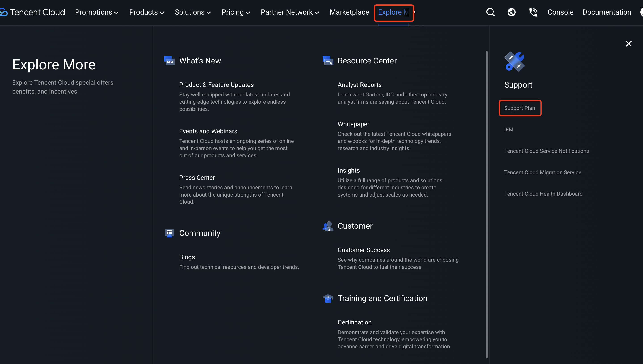Open the globe language selector icon
The height and width of the screenshot is (364, 643).
tap(511, 12)
